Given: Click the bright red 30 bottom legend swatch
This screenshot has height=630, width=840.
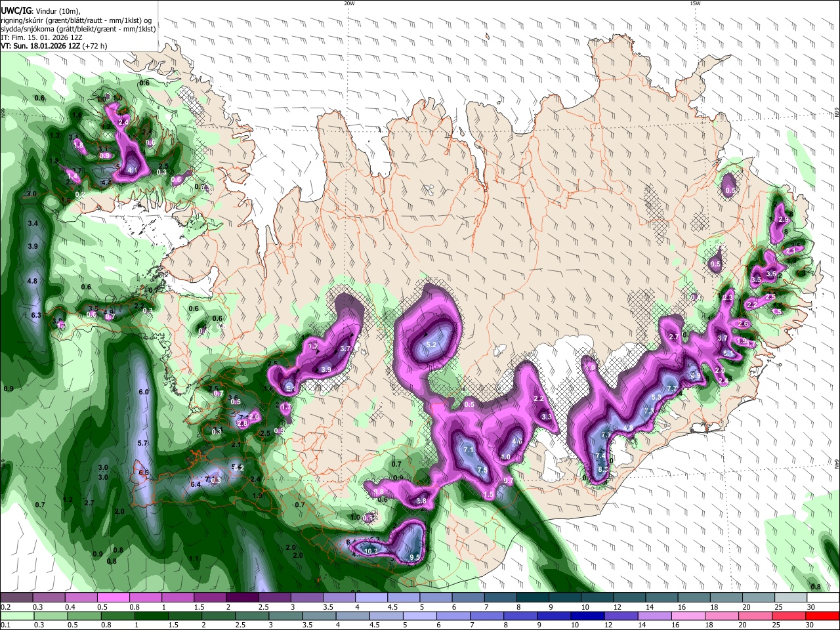Looking at the screenshot, I should pos(823,616).
